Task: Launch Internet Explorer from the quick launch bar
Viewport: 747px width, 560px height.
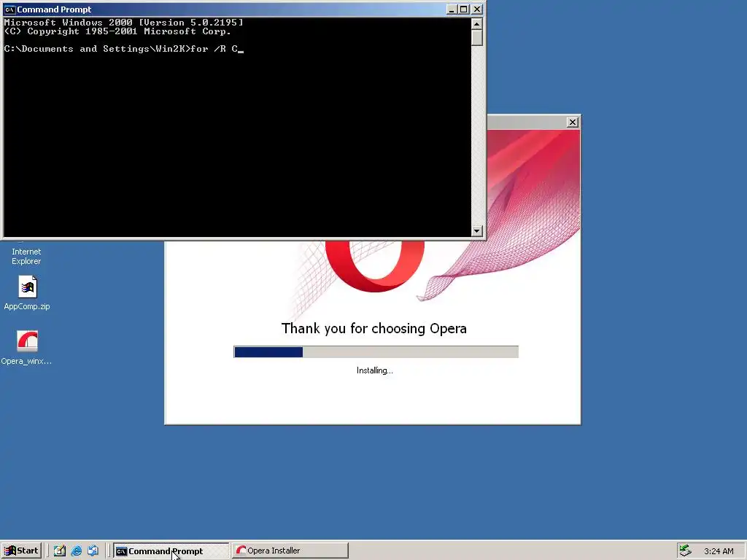Action: (76, 551)
